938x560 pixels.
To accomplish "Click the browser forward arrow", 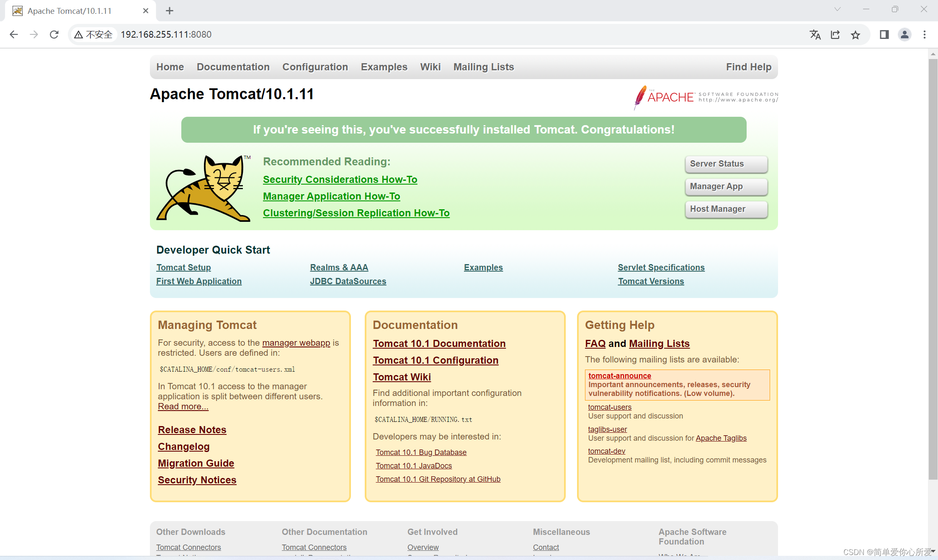I will tap(34, 34).
